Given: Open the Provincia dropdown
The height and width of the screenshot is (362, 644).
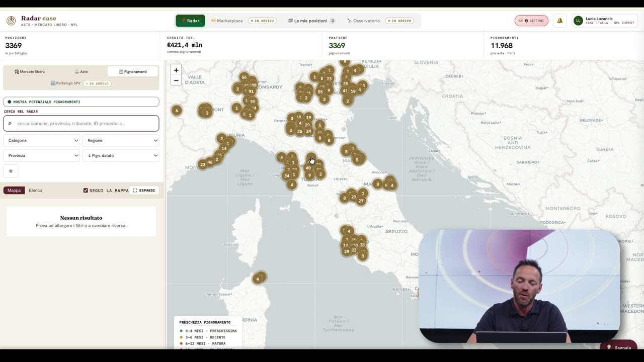Looking at the screenshot, I should (41, 155).
